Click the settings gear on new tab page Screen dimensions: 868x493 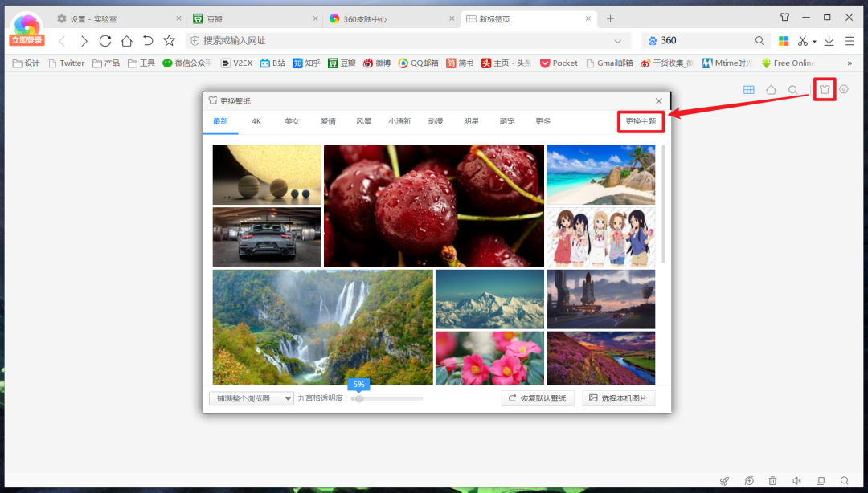coord(844,89)
